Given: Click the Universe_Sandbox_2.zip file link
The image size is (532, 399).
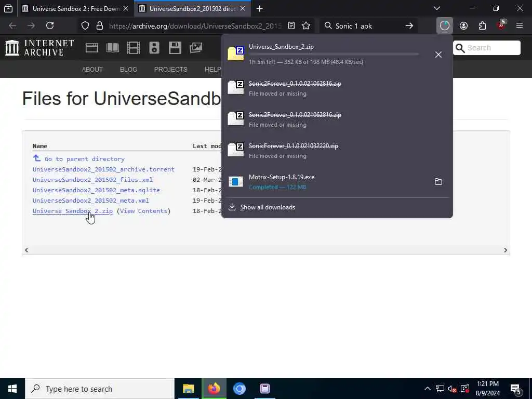Looking at the screenshot, I should click(73, 211).
